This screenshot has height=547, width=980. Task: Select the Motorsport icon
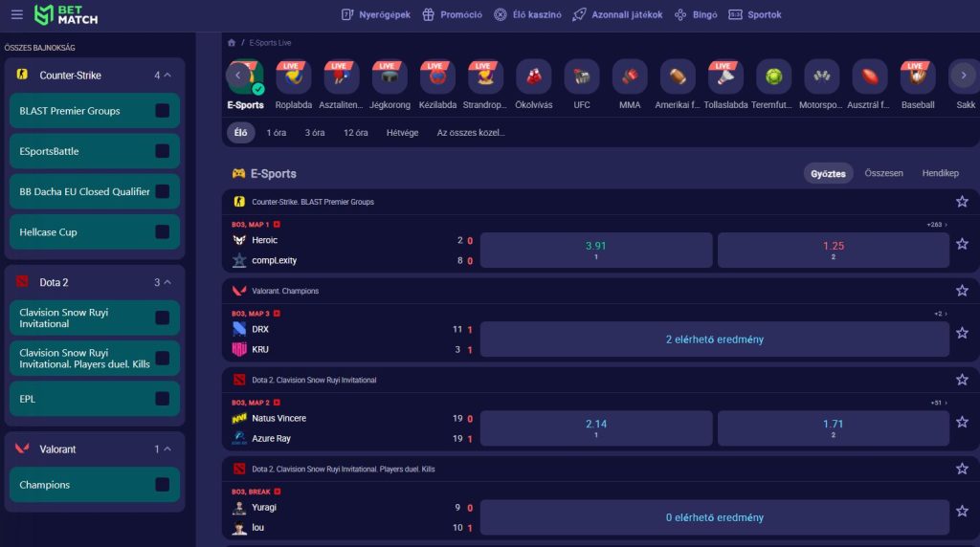[822, 77]
